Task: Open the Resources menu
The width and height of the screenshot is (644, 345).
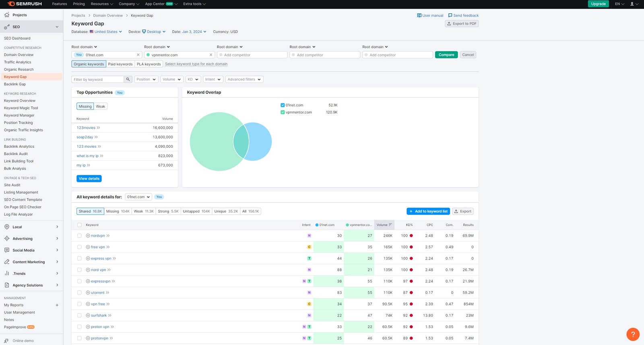Action: tap(102, 4)
